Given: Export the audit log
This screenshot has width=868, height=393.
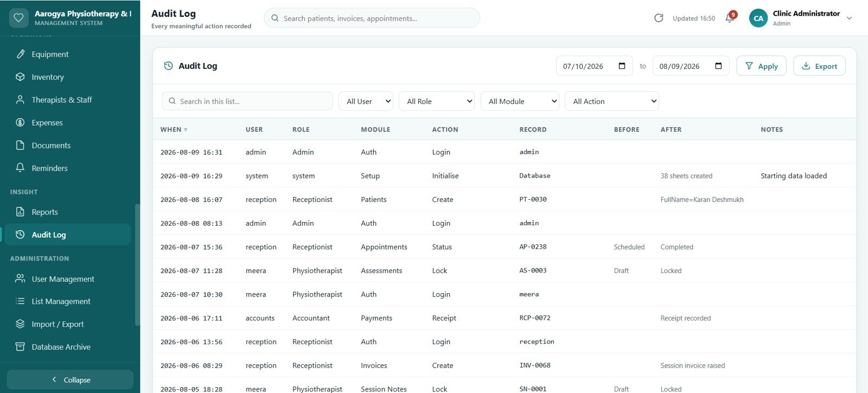Looking at the screenshot, I should [819, 66].
